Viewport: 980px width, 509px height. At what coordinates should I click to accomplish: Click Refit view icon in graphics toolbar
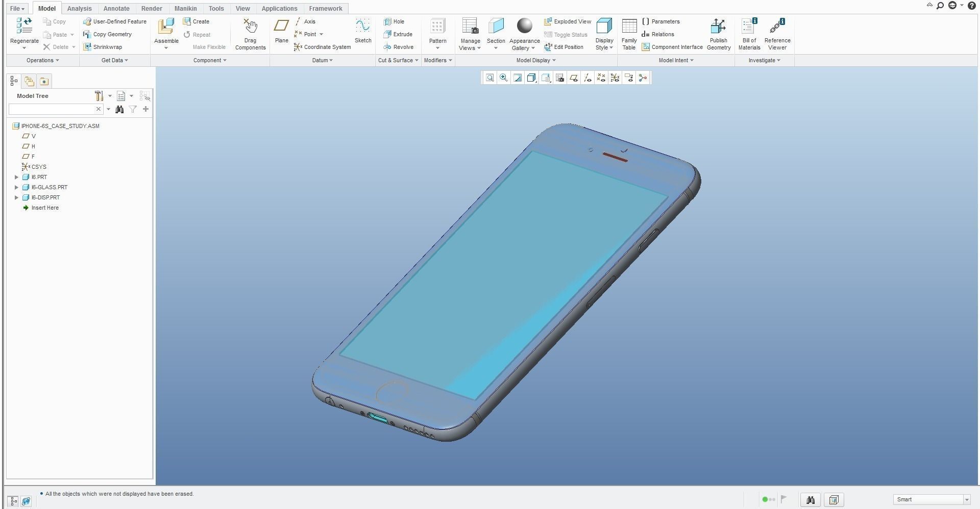pyautogui.click(x=489, y=78)
